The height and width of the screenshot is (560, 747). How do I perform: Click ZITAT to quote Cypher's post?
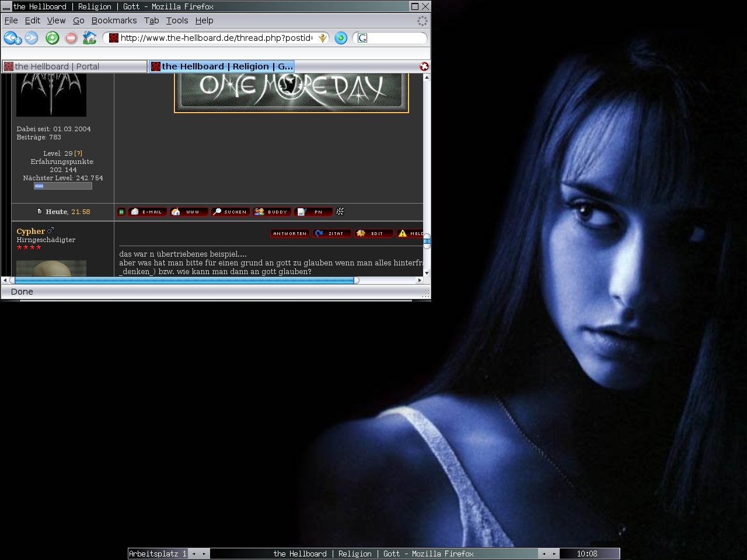pos(331,233)
